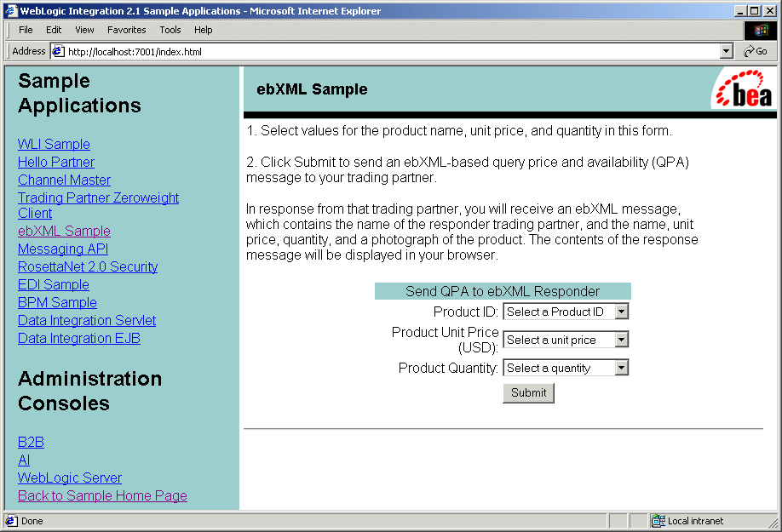782x532 pixels.
Task: Click the page icon in address bar
Action: 59,51
